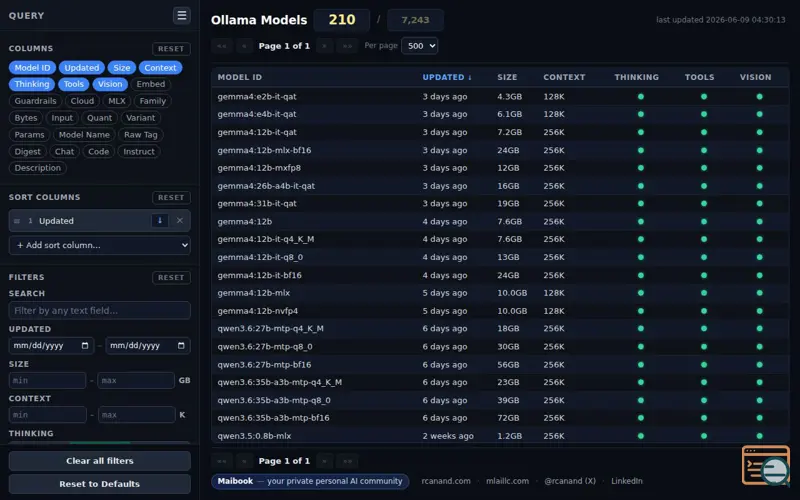Click tools dot for gemma4:12b-mxfp8 row
This screenshot has height=500, width=800.
pos(704,168)
